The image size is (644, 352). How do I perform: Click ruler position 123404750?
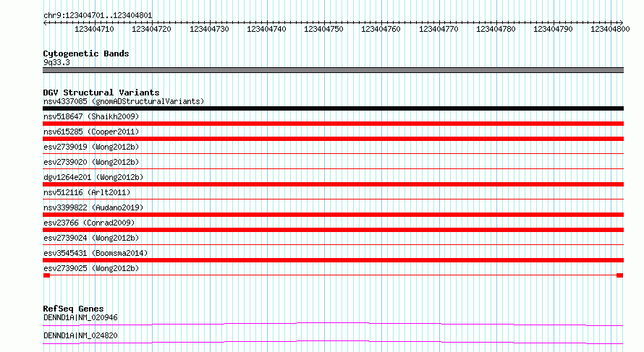pos(323,29)
